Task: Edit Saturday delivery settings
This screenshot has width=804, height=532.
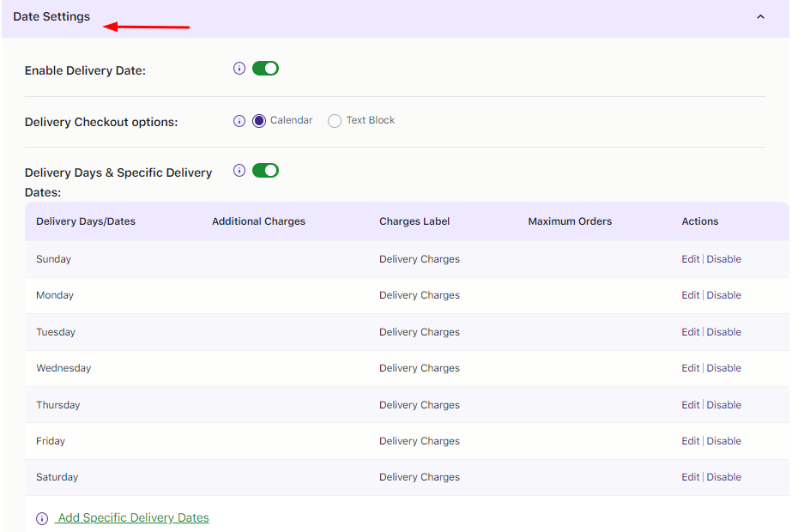Action: coord(690,477)
